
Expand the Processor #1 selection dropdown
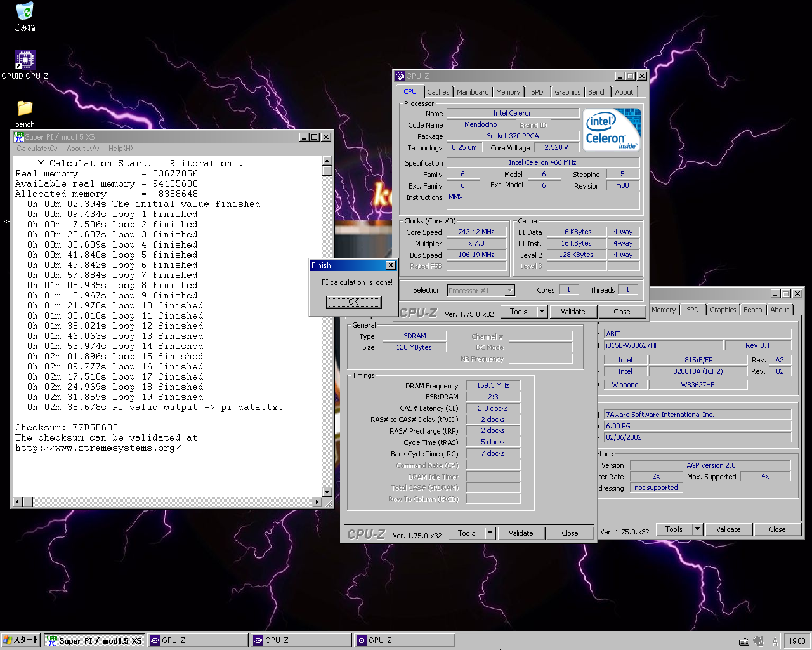[509, 291]
